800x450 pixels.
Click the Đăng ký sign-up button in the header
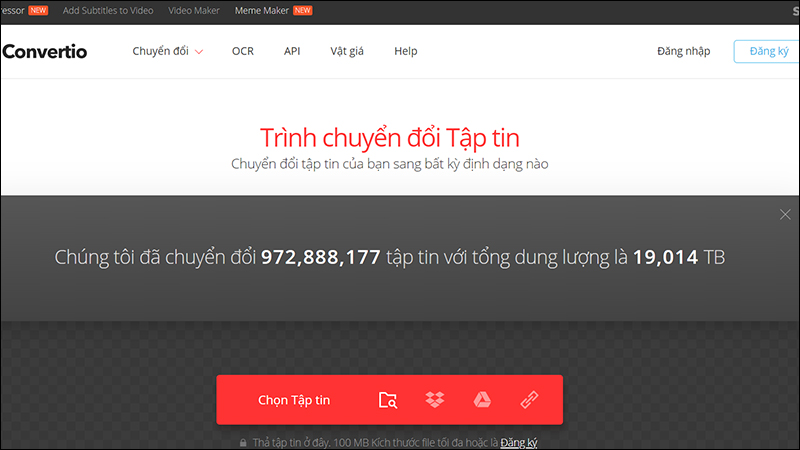pyautogui.click(x=767, y=51)
